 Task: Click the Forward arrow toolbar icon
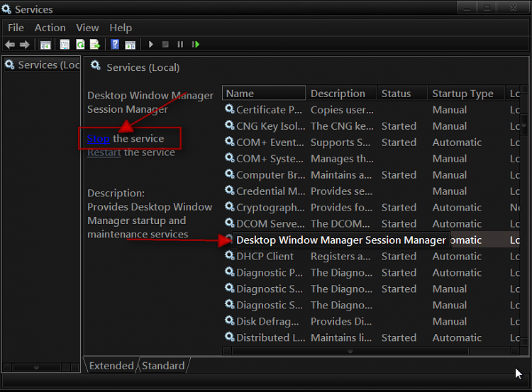click(24, 45)
